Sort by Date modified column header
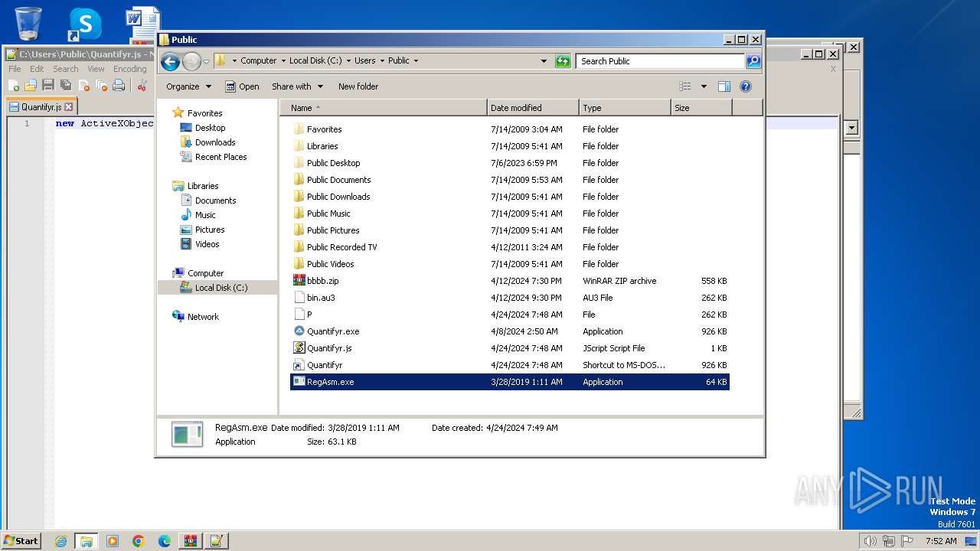 533,108
